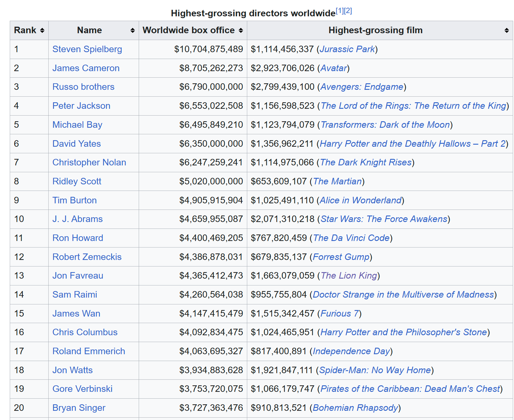
Task: Select the $3,727,363,476 cell
Action: click(193, 408)
